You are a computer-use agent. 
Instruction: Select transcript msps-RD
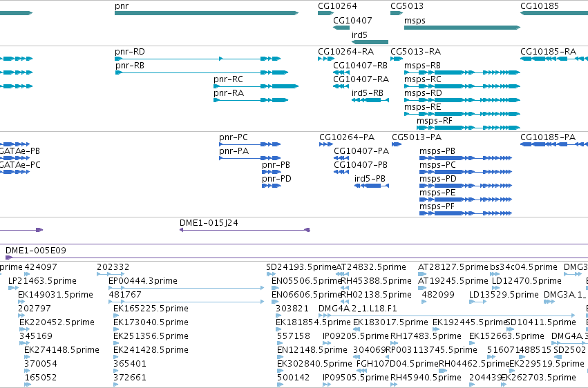pyautogui.click(x=462, y=100)
